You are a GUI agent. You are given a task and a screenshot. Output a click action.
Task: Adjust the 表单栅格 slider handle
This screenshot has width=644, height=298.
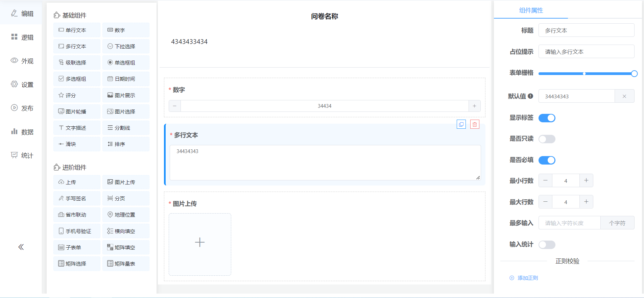tap(634, 74)
